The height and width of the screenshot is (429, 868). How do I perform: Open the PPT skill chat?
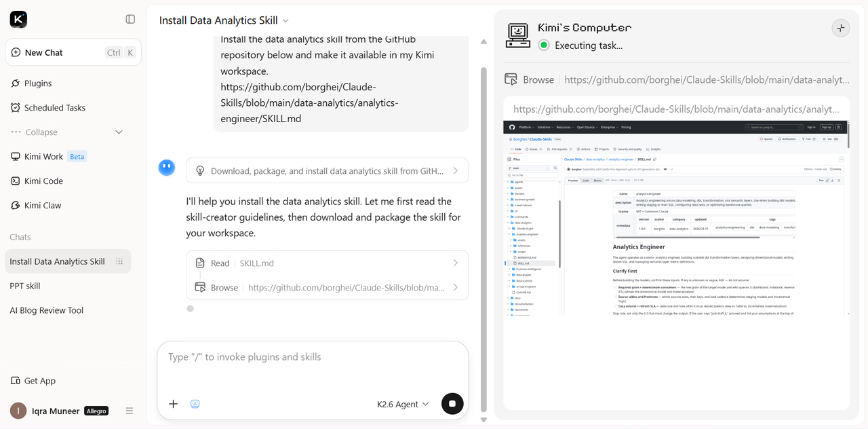(x=25, y=286)
